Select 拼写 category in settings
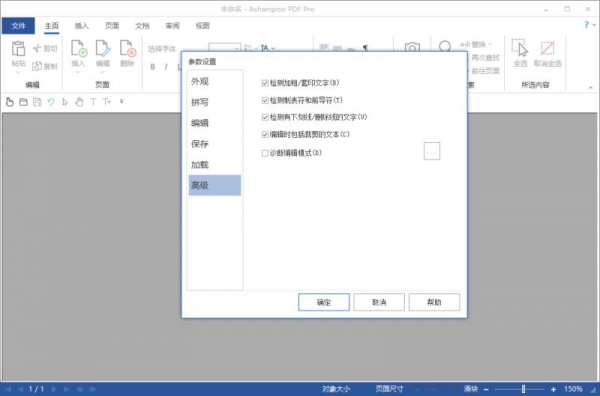 point(215,102)
